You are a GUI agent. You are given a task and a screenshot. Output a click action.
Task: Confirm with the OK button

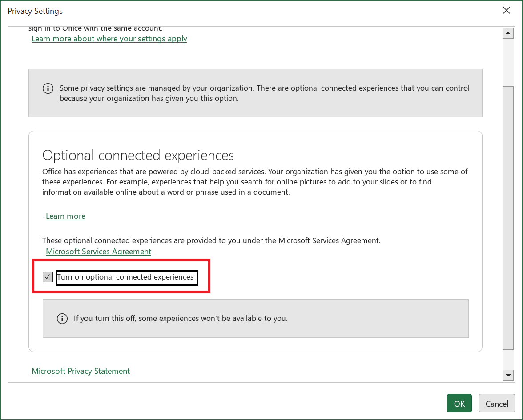[x=459, y=404]
